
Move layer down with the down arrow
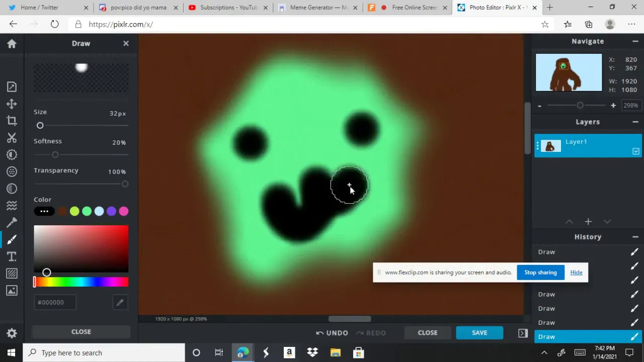(607, 222)
